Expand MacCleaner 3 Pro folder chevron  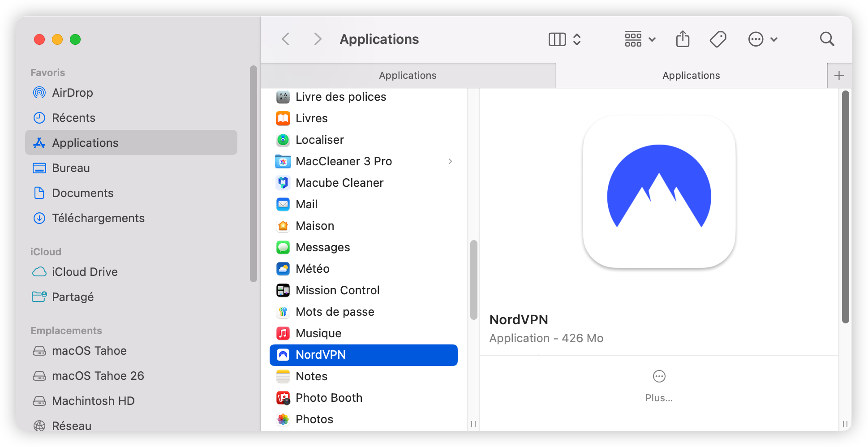[x=450, y=161]
